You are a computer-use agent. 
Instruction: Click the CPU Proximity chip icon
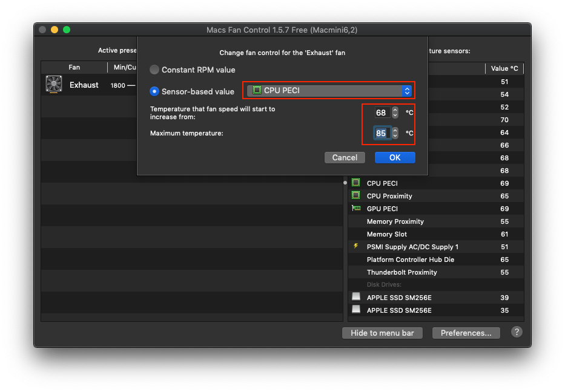356,195
